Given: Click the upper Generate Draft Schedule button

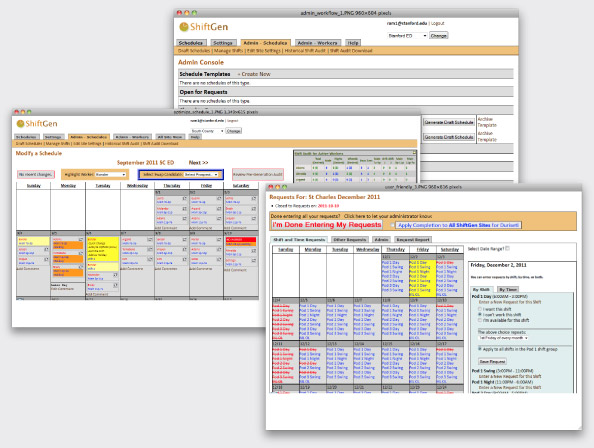Looking at the screenshot, I should point(449,122).
